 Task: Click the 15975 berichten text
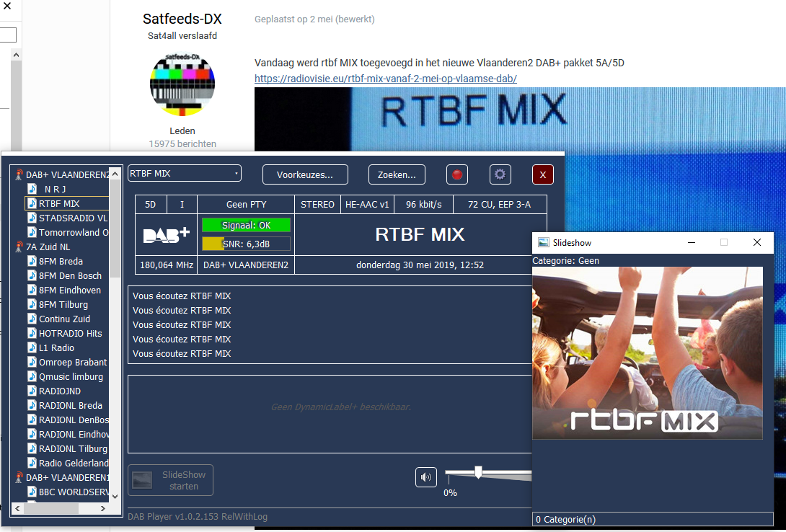(182, 143)
